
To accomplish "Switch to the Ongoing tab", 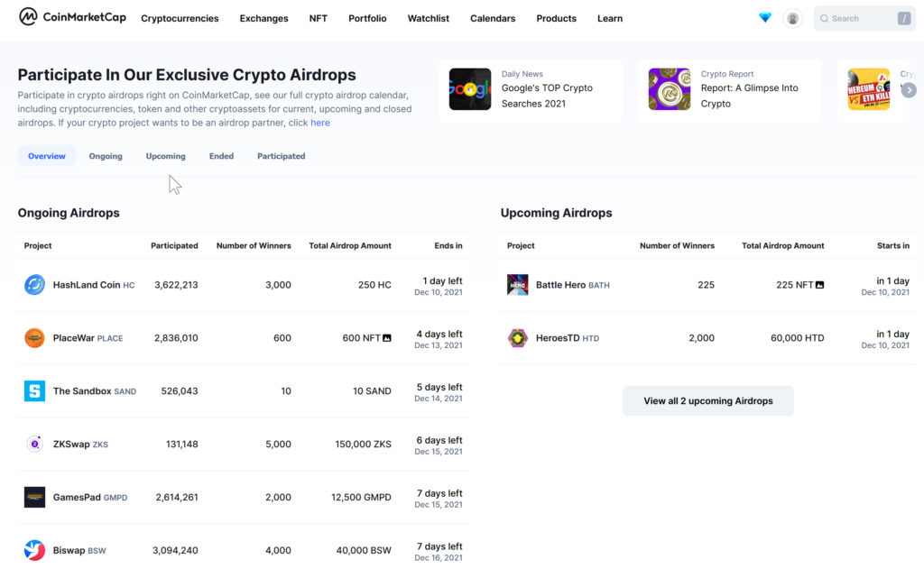I will 106,156.
